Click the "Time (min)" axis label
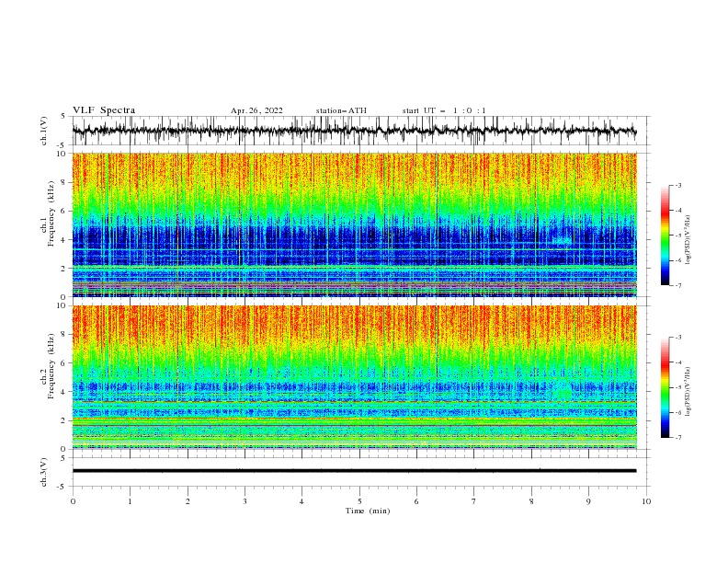The image size is (728, 563). point(368,511)
